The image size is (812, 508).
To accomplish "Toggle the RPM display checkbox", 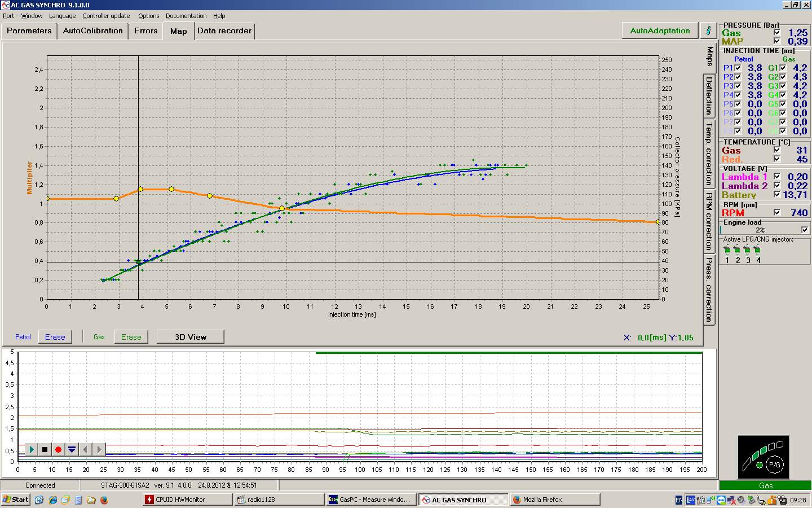I will click(x=777, y=213).
